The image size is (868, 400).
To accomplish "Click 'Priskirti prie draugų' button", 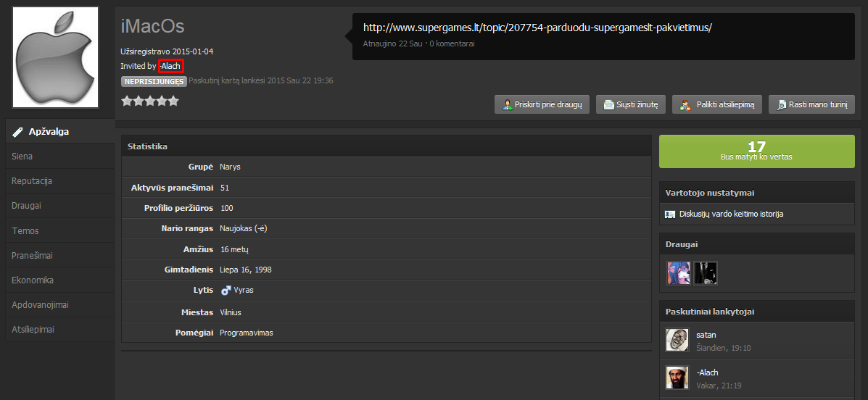I will tap(542, 104).
